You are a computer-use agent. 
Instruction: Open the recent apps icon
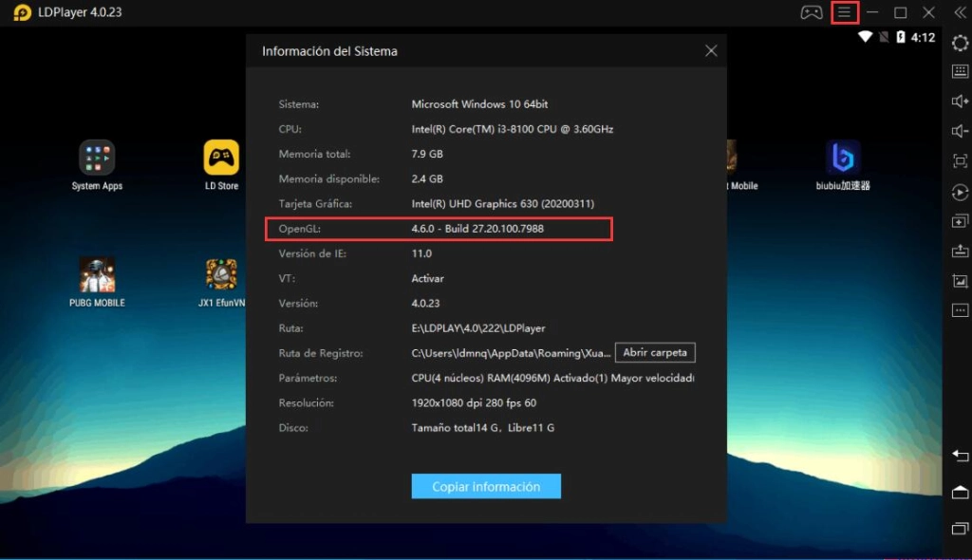960,529
